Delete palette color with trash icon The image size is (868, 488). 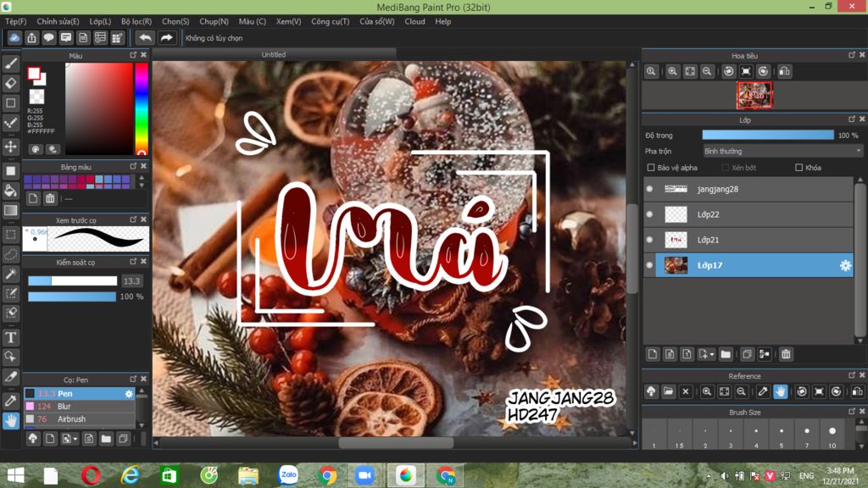[x=50, y=198]
